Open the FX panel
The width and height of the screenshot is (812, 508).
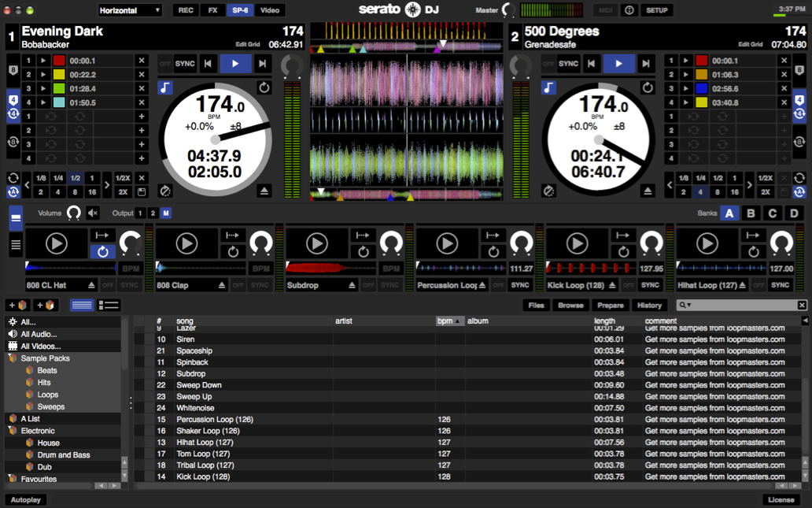pos(213,10)
